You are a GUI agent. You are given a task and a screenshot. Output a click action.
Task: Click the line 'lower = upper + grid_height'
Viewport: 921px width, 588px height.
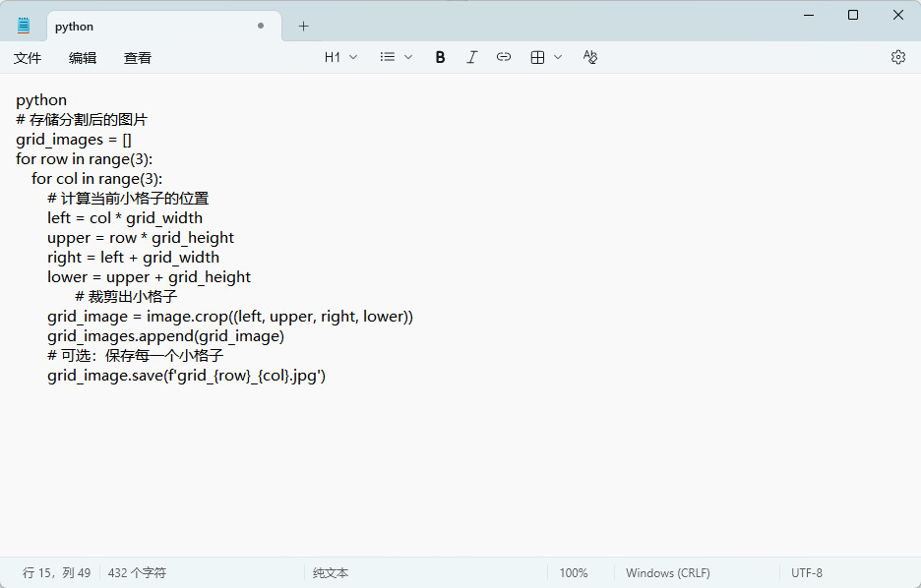click(x=150, y=277)
